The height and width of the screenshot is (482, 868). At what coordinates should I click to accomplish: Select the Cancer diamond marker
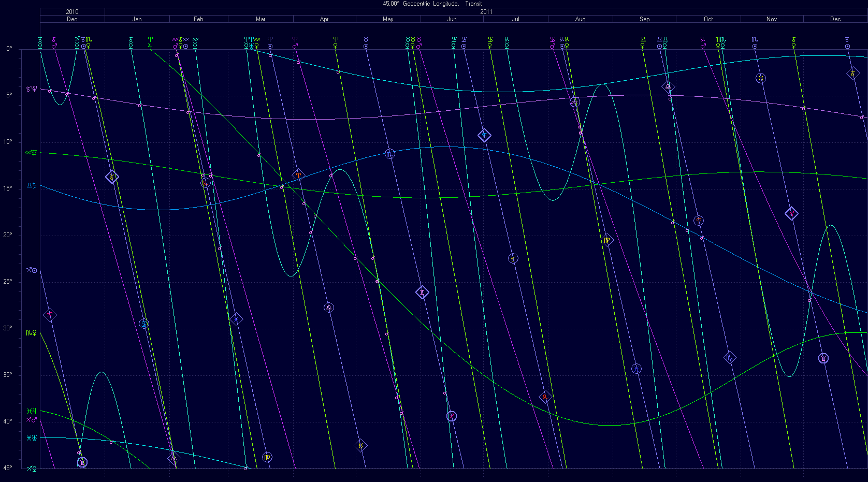point(484,136)
